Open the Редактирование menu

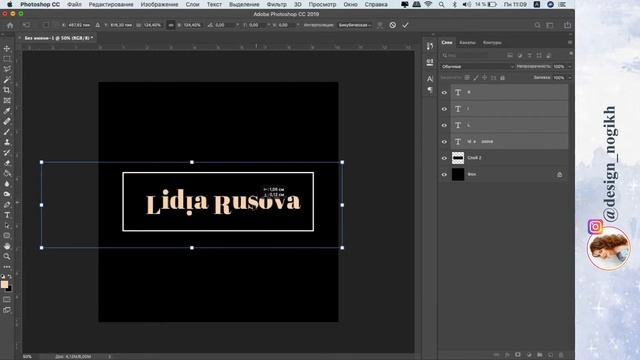[x=111, y=4]
